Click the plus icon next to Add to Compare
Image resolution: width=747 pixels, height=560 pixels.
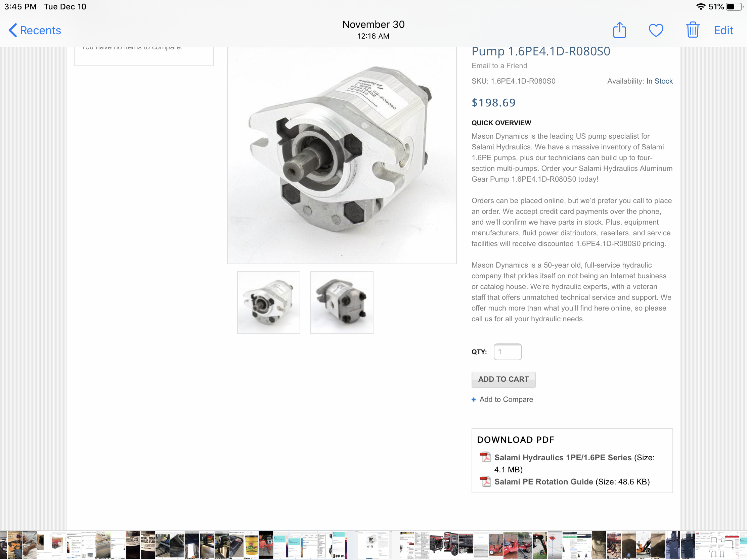click(x=474, y=399)
